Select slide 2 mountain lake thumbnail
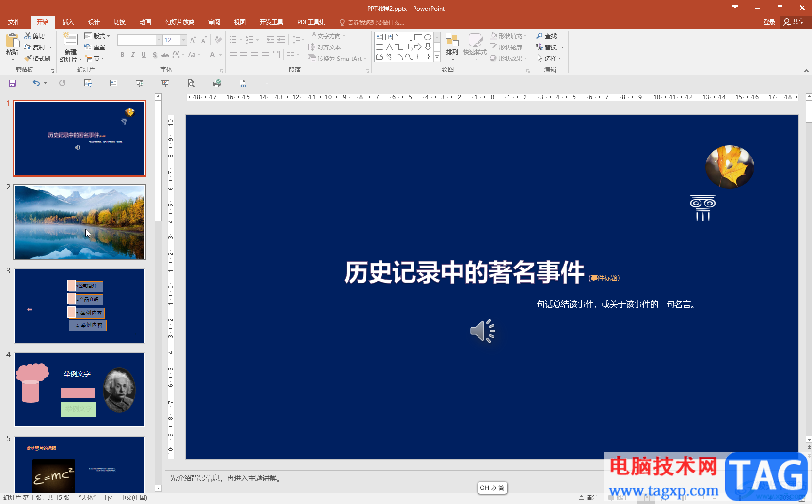Screen dimensions: 812x504 point(80,222)
